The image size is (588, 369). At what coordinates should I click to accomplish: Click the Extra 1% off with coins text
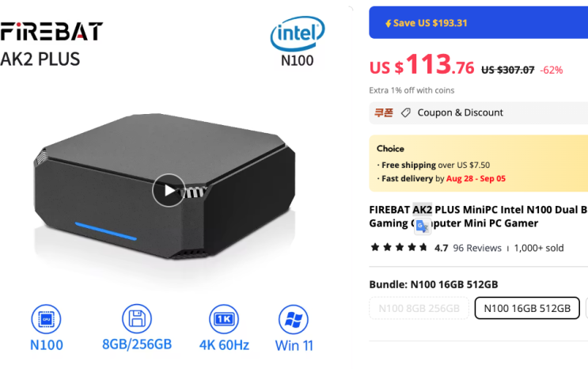pyautogui.click(x=412, y=90)
